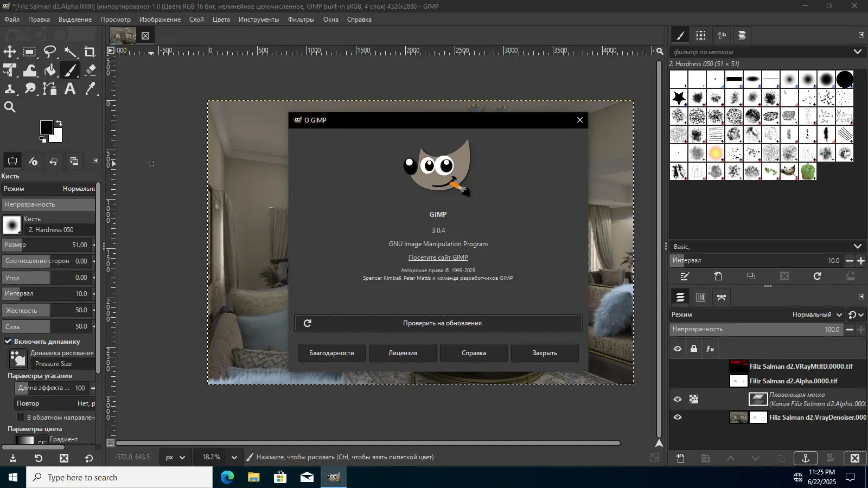
Task: Open the layers panel configuration menu
Action: tap(861, 297)
